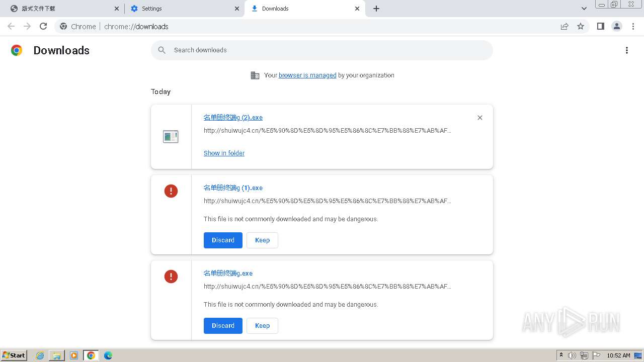
Task: Open the Windows Start menu
Action: (14, 355)
